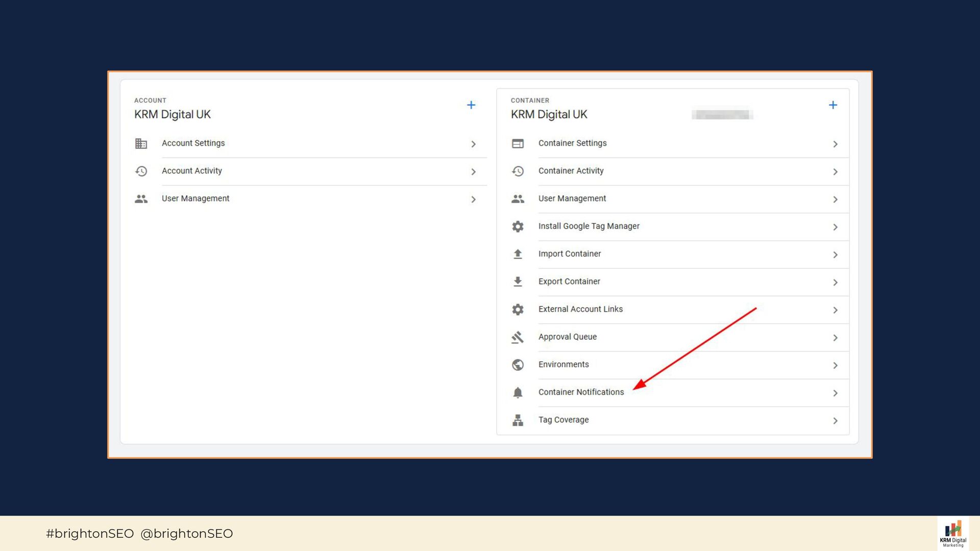The image size is (980, 551).
Task: Click the Environments globe icon
Action: (x=518, y=365)
